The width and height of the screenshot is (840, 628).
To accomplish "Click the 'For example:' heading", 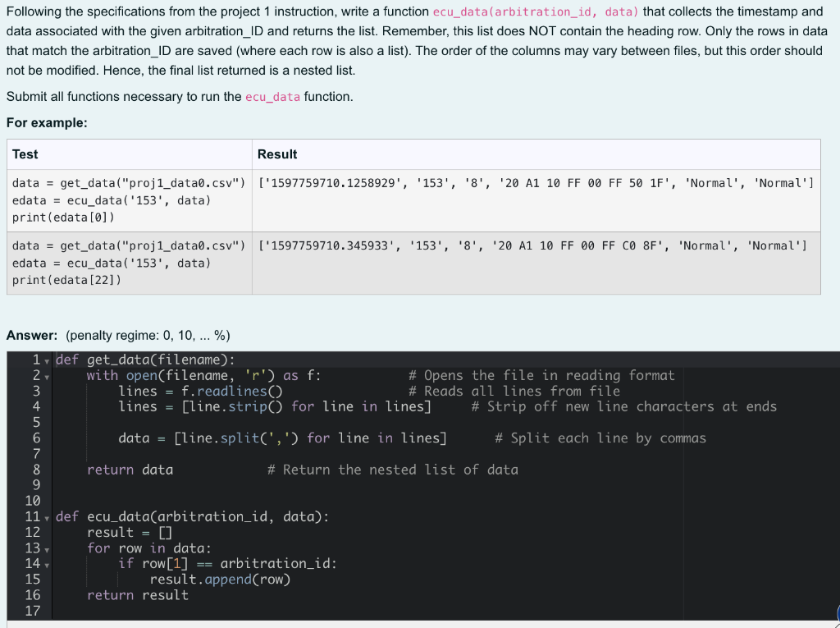I will coord(47,123).
